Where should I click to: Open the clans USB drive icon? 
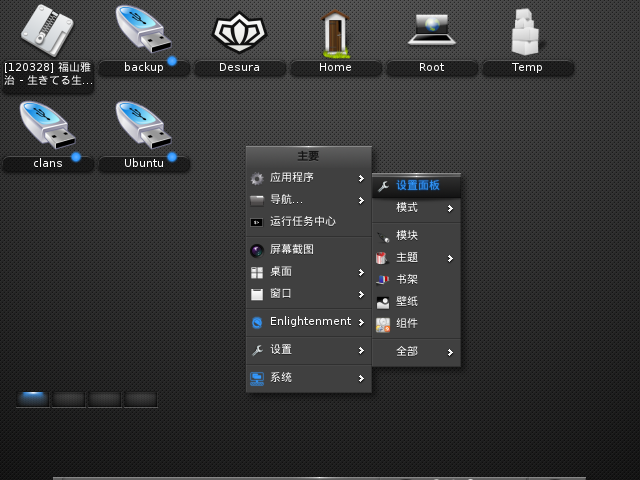[x=48, y=125]
